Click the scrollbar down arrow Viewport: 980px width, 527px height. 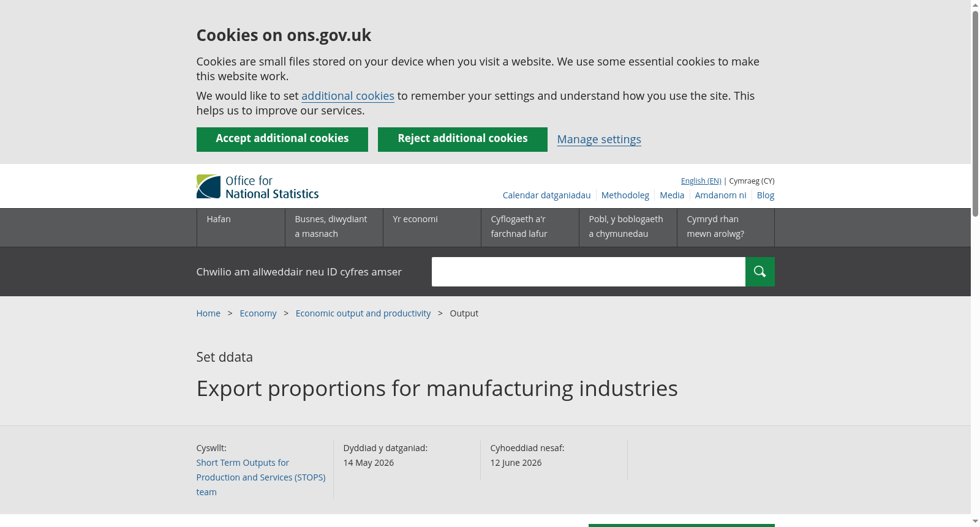click(975, 521)
